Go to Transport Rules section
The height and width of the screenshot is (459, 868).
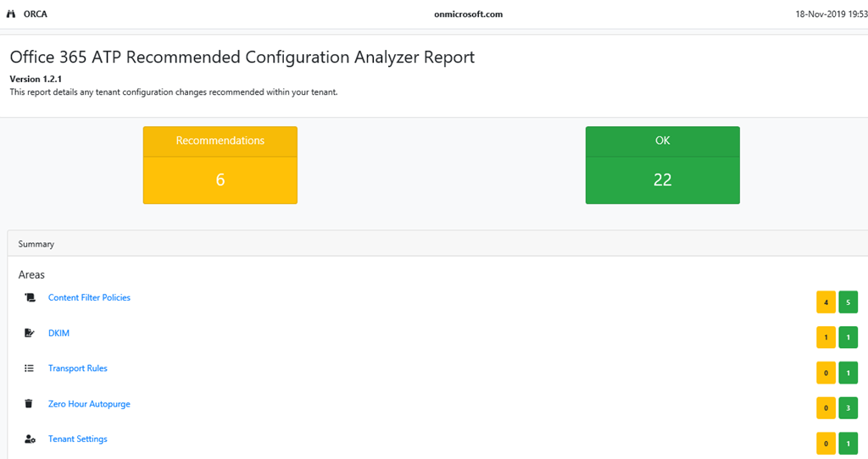pyautogui.click(x=77, y=368)
